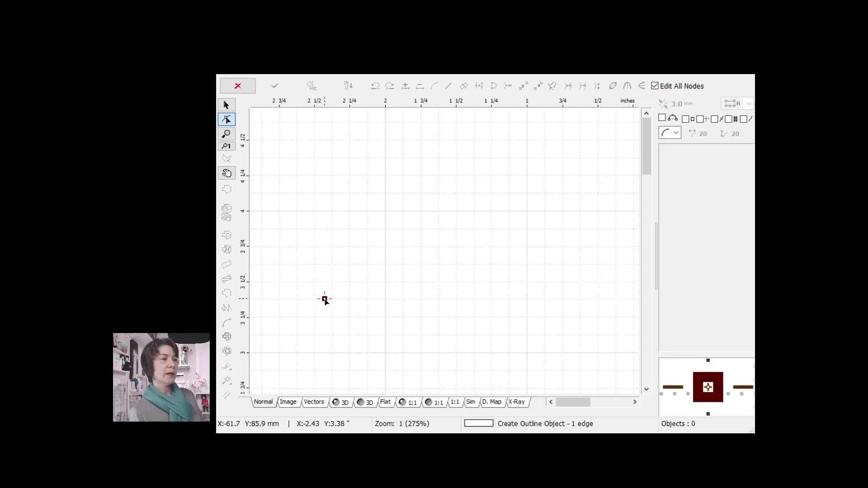Switch to the X-Ray view tab

point(517,402)
